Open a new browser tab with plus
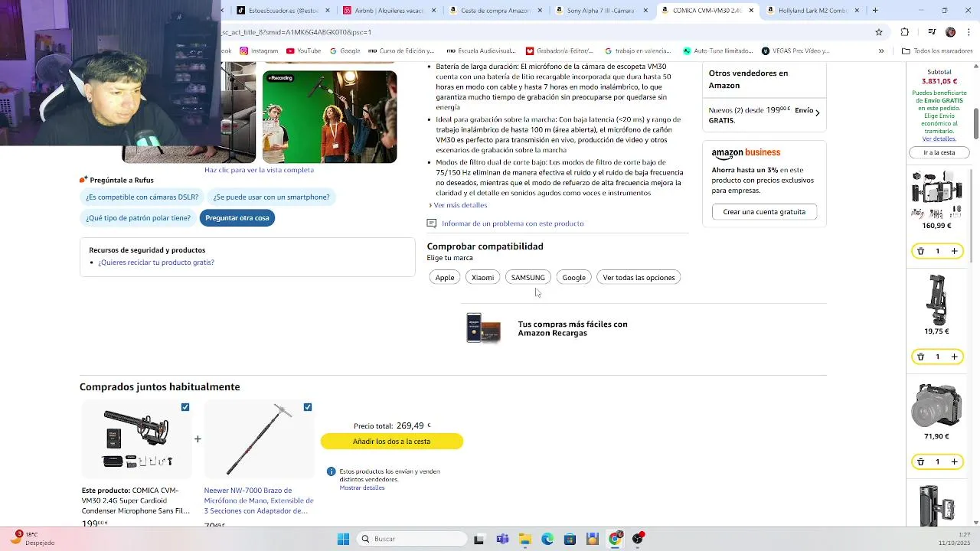The image size is (980, 551). 875,11
